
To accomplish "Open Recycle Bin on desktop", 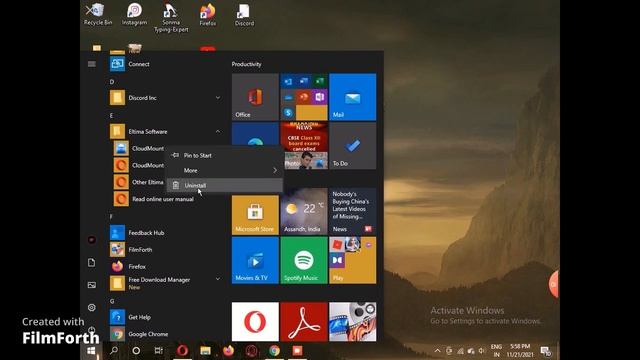I will 98,14.
